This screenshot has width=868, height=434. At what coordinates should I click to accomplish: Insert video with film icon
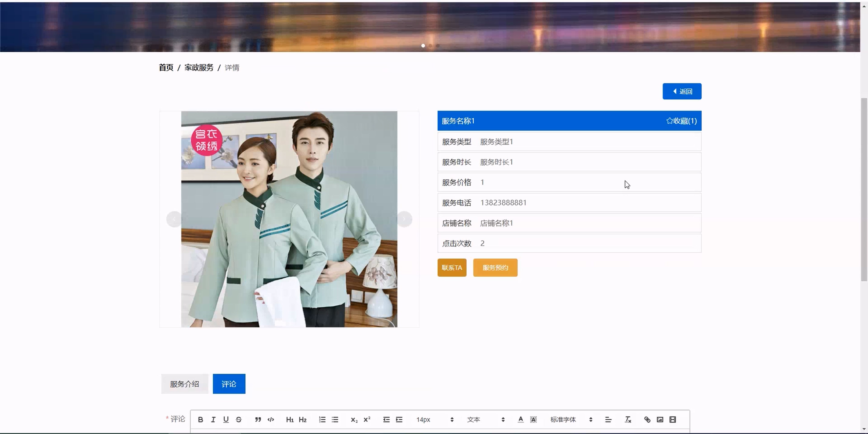pyautogui.click(x=672, y=419)
